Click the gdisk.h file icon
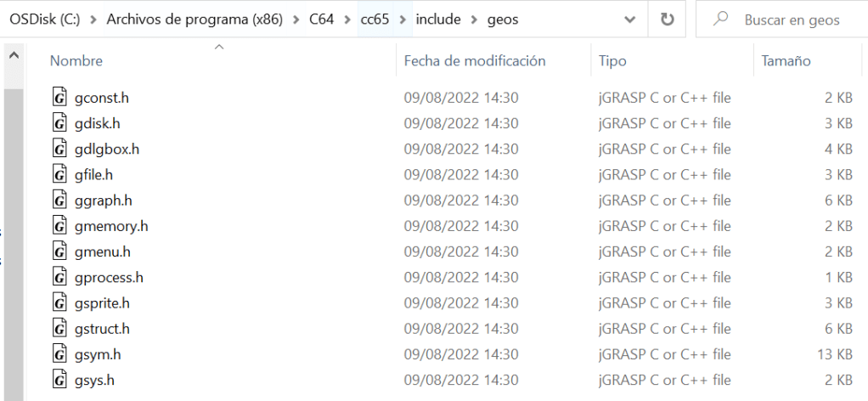Viewport: 868px width, 401px height. point(59,123)
